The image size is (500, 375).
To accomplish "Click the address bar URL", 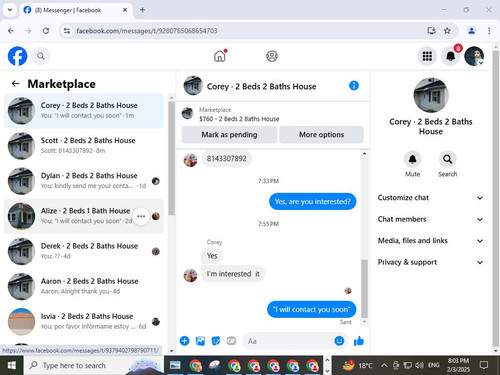I will [x=147, y=31].
